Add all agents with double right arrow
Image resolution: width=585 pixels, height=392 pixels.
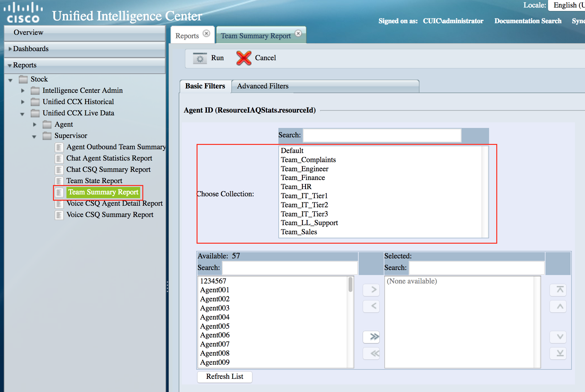click(371, 337)
